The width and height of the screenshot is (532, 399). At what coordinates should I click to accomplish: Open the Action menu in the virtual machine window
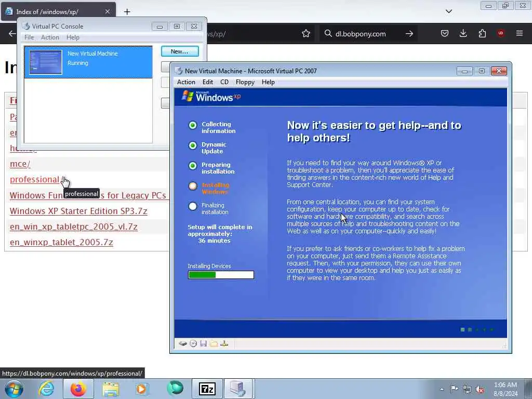pos(186,82)
